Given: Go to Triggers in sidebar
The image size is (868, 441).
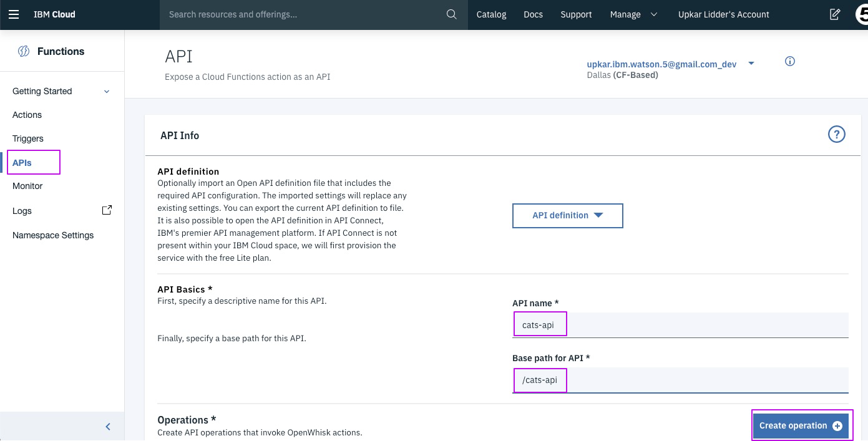Looking at the screenshot, I should point(28,138).
